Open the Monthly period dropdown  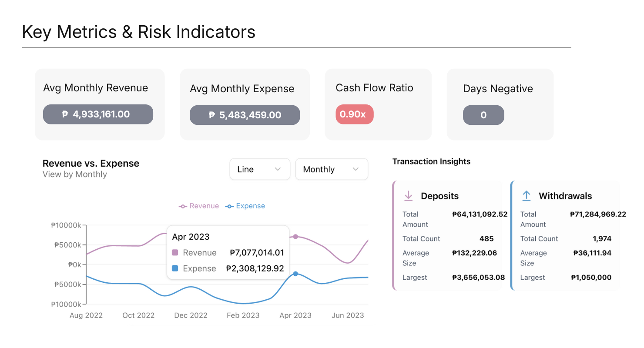tap(332, 169)
